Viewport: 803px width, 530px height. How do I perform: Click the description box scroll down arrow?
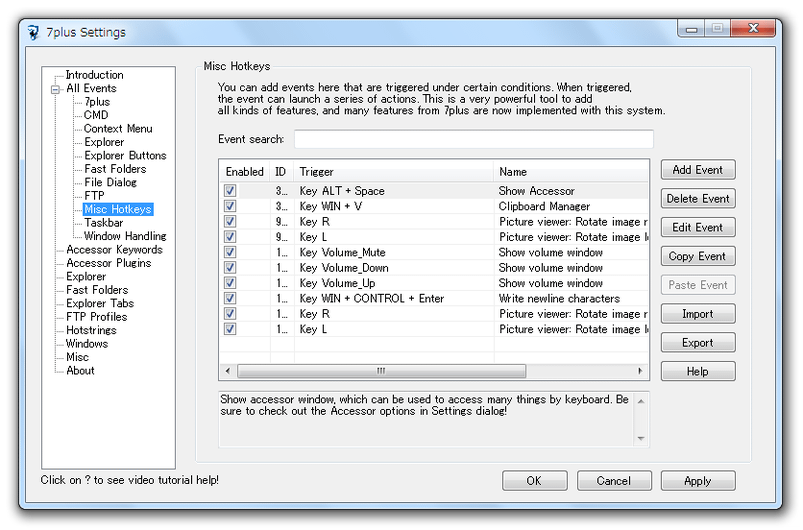[x=641, y=439]
